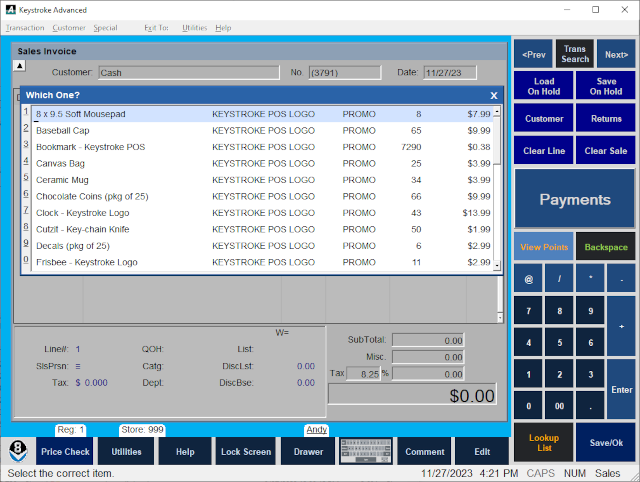
Task: Click the Keystroke 8-ball logo icon
Action: pos(19,450)
